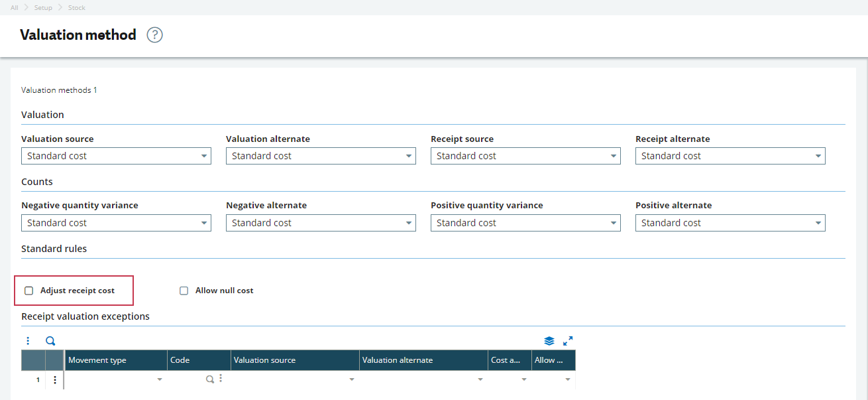
Task: Open Negative quantity variance dropdown
Action: coord(116,223)
